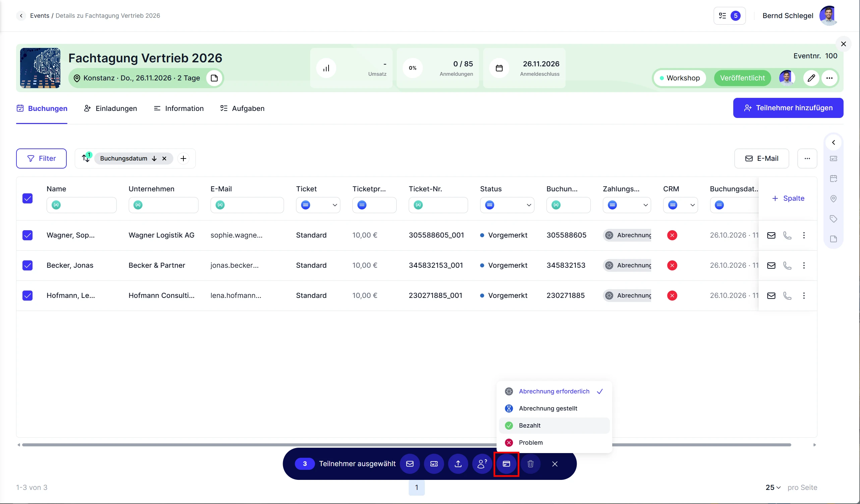Image resolution: width=860 pixels, height=504 pixels.
Task: Choose Problem in payment status menu
Action: 554,443
